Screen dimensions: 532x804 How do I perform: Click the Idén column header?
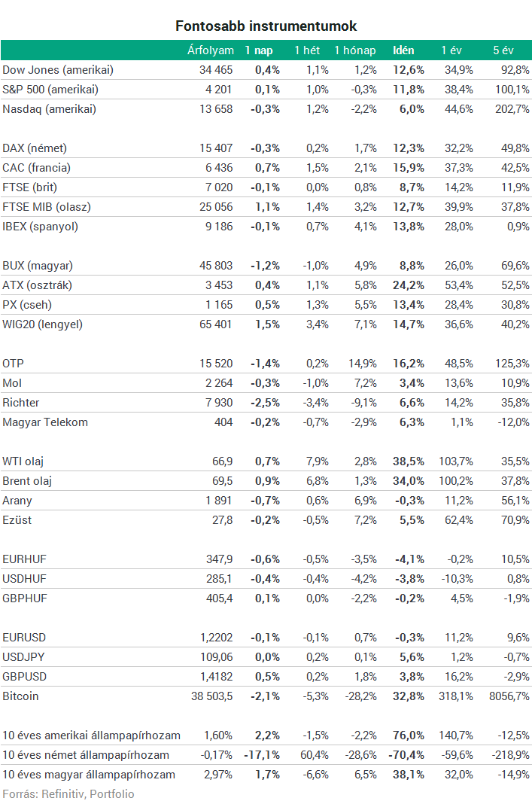coord(403,50)
